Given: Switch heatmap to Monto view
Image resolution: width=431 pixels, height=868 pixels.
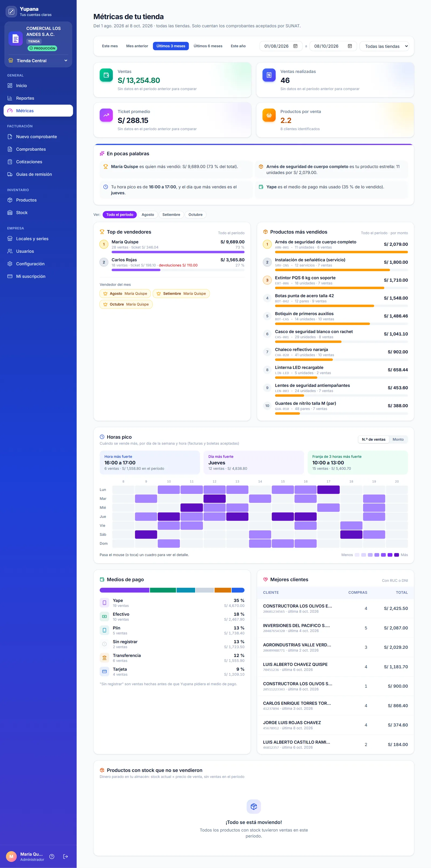Looking at the screenshot, I should tap(398, 439).
